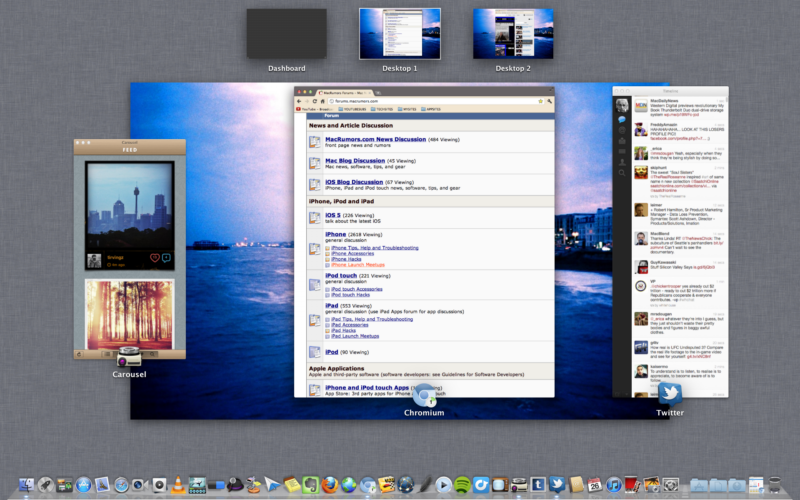
Task: Open FaceTime camera icon in Dock
Action: 140,485
